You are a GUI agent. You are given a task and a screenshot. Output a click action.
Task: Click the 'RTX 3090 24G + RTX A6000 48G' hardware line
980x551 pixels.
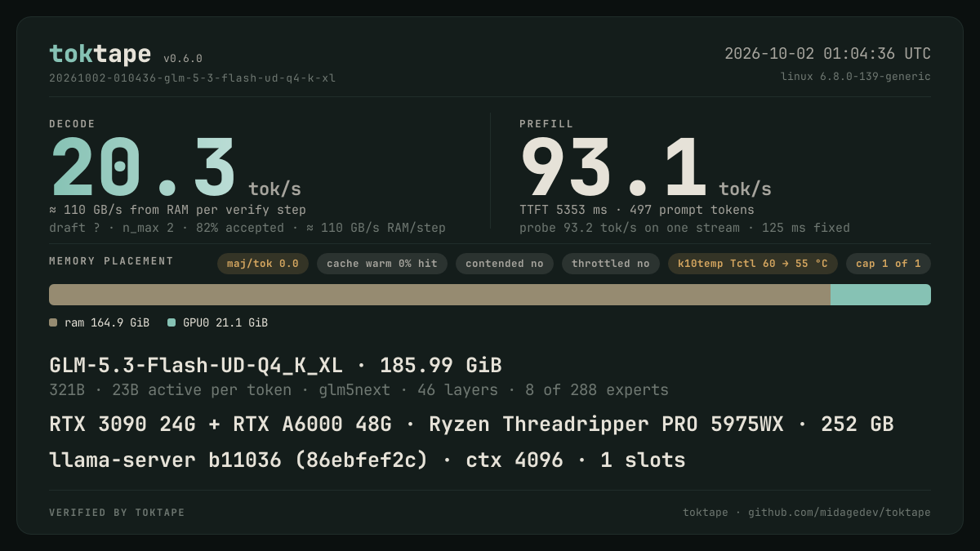(x=471, y=424)
